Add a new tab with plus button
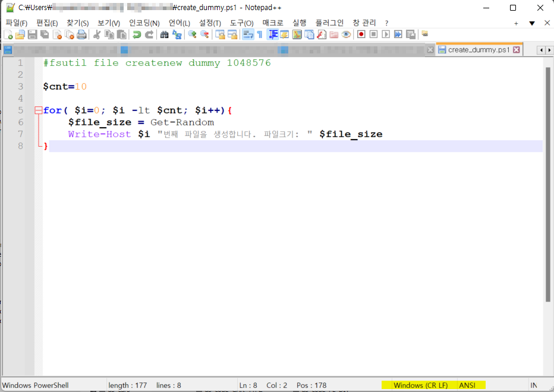The image size is (554, 392). click(516, 23)
